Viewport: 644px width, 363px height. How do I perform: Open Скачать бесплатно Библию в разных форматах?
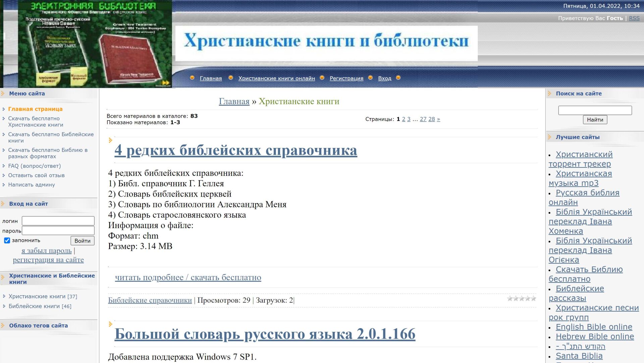[48, 153]
